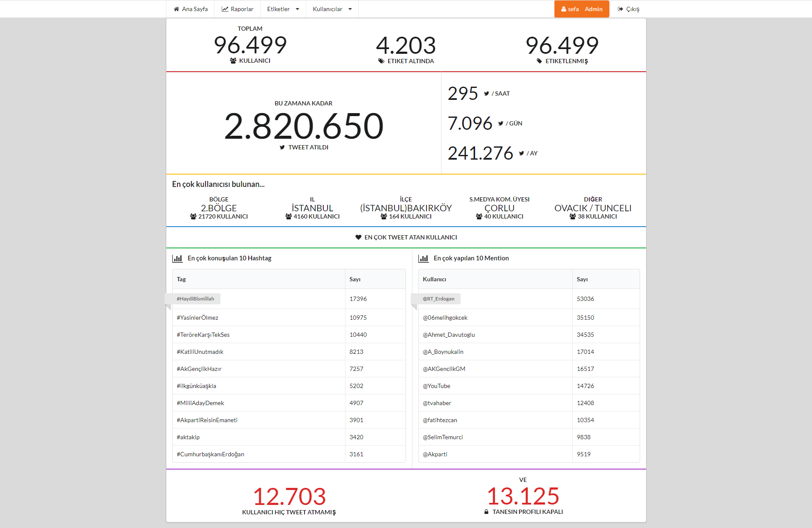Click the Kullanıcı column header

495,279
